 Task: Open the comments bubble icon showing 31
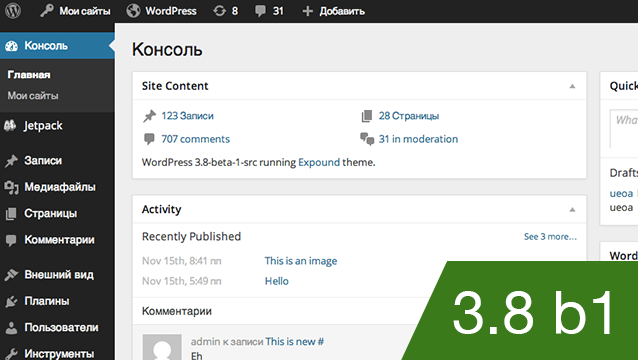(x=260, y=11)
